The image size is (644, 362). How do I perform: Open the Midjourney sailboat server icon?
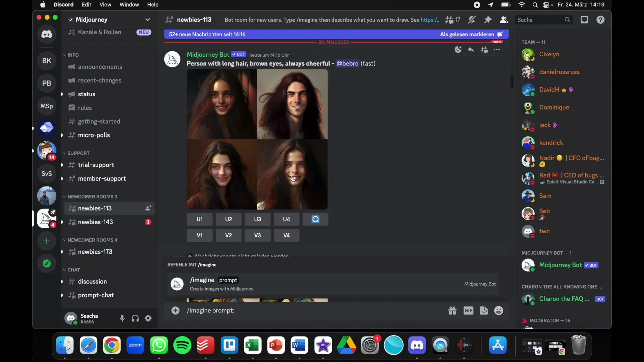[47, 219]
